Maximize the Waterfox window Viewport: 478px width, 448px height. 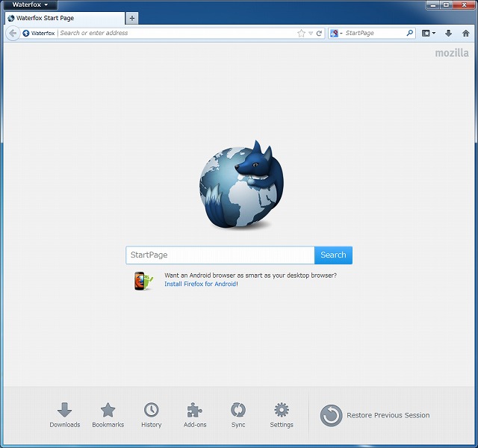tap(446, 5)
